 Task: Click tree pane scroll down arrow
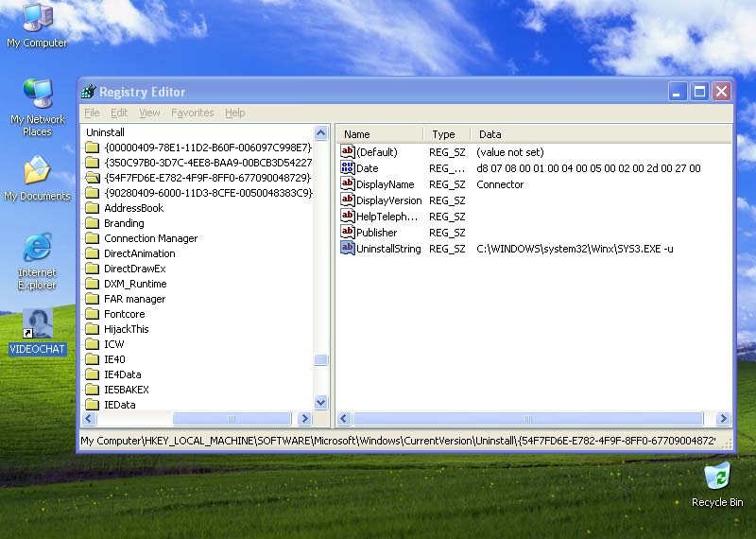[x=320, y=402]
